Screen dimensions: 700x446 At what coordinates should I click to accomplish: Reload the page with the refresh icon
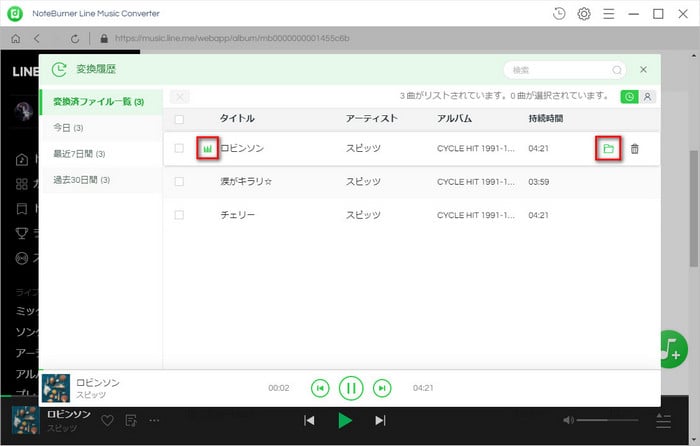[75, 39]
